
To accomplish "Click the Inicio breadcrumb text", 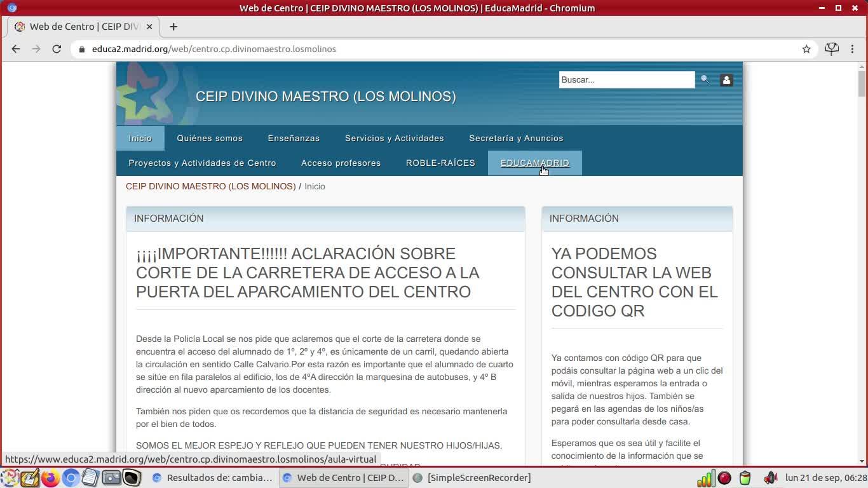I will coord(315,186).
